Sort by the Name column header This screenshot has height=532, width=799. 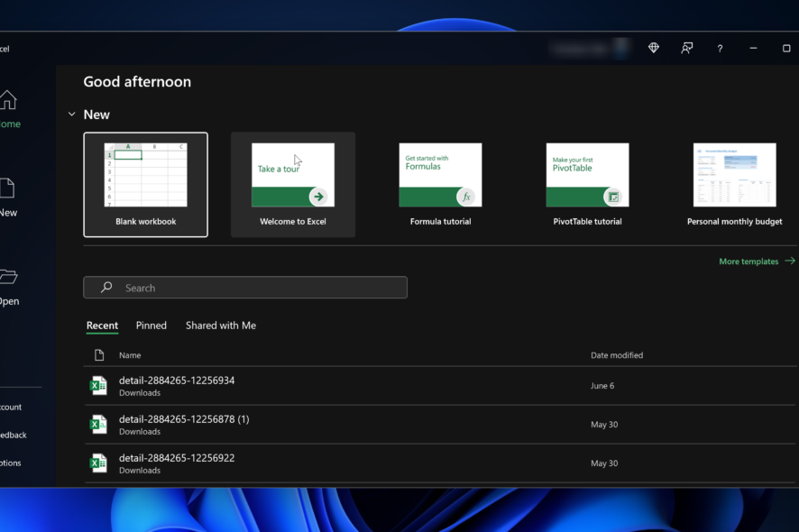(130, 355)
